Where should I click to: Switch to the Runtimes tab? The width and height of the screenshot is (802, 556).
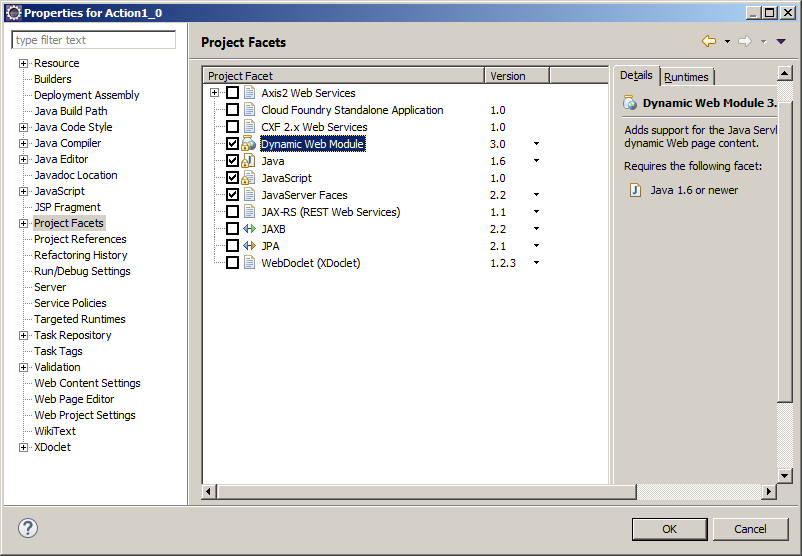686,77
